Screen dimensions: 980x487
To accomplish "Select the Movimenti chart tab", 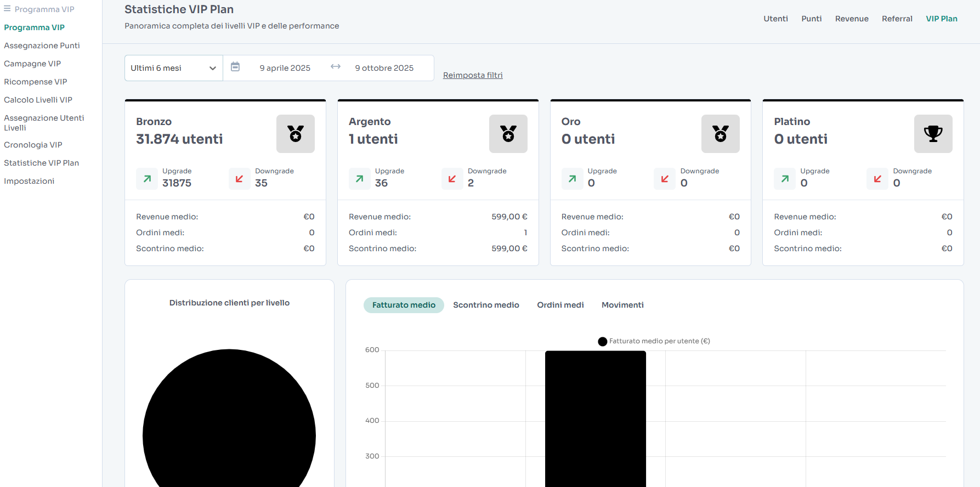I will pyautogui.click(x=622, y=305).
